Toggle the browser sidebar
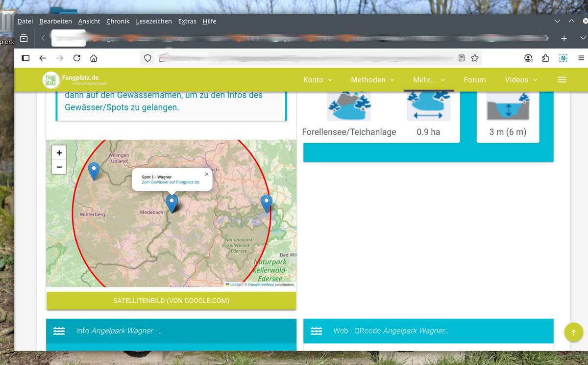 (x=25, y=58)
